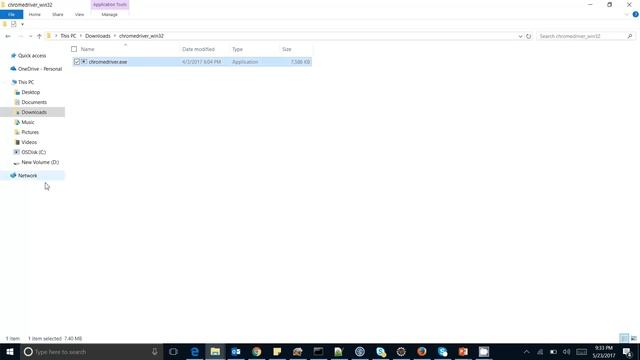Select This PC in navigation pane
The image size is (640, 360).
click(26, 82)
